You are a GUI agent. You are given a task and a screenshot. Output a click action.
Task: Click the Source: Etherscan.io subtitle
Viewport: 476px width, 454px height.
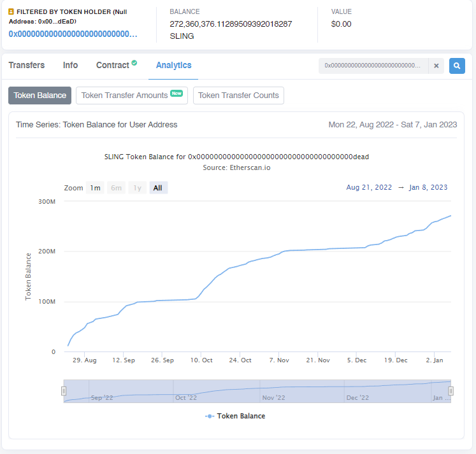236,167
